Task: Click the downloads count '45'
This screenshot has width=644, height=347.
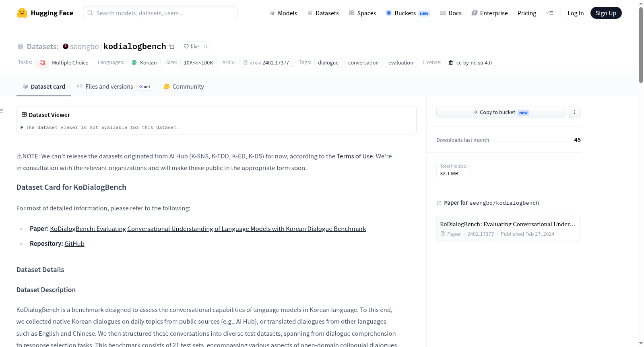Action: tap(578, 140)
